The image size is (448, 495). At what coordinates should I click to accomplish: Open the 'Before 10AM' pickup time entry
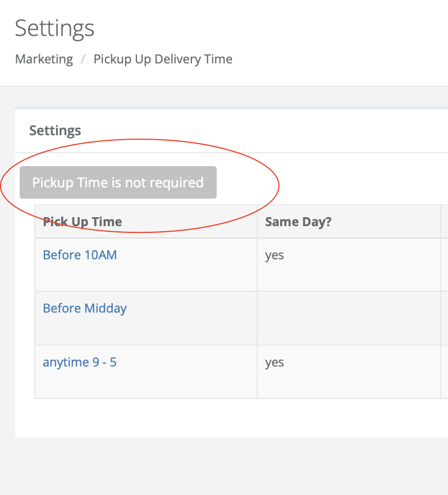pos(80,255)
